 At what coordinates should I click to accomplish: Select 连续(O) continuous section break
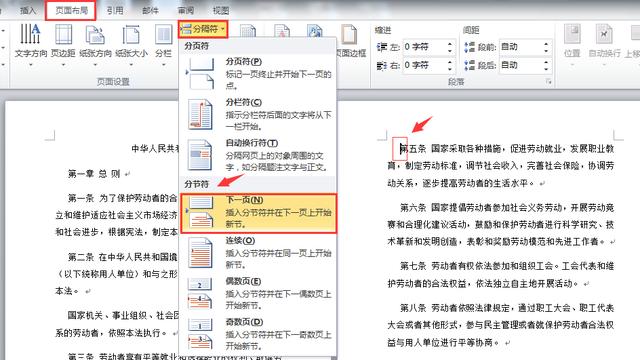click(x=258, y=253)
